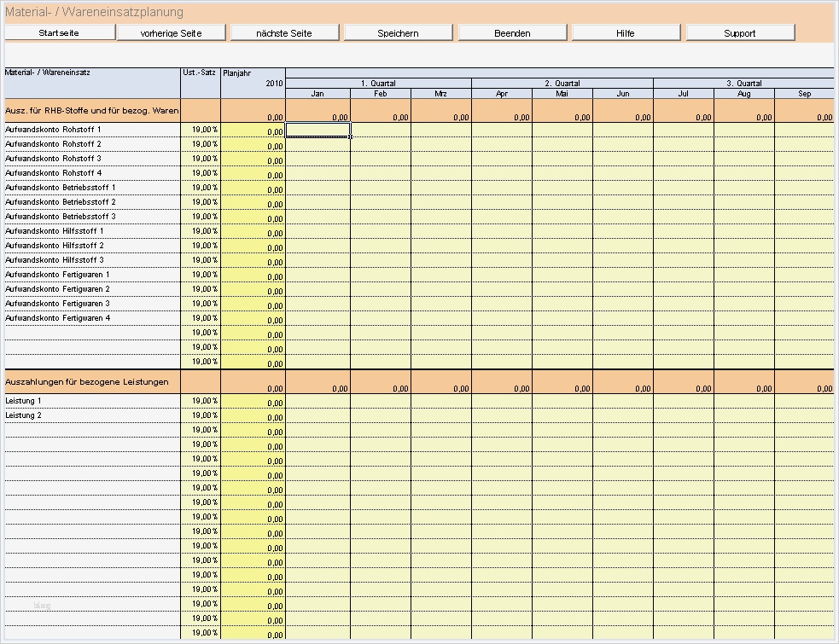Viewport: 839px width, 644px height.
Task: Select Apr cell for Aufwandskonto Betriebsstoff 1
Action: click(x=502, y=188)
